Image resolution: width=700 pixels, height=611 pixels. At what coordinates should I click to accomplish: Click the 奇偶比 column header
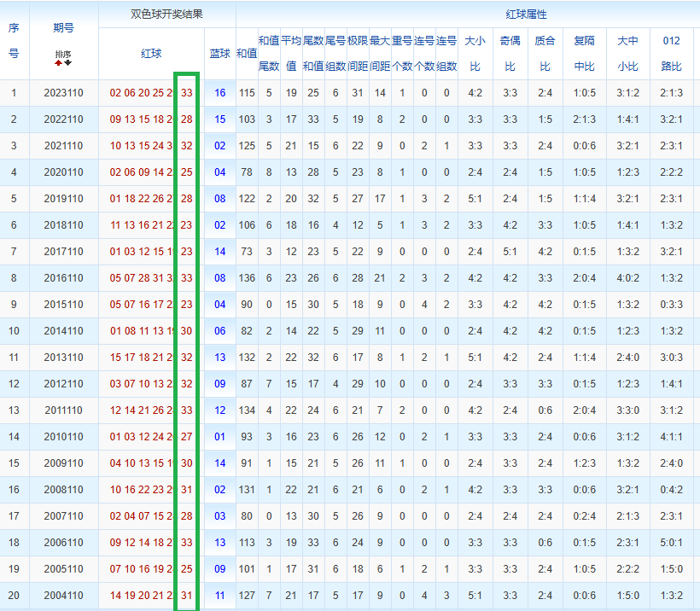tap(510, 54)
